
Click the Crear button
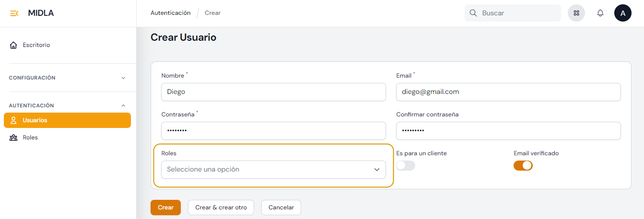click(x=165, y=207)
